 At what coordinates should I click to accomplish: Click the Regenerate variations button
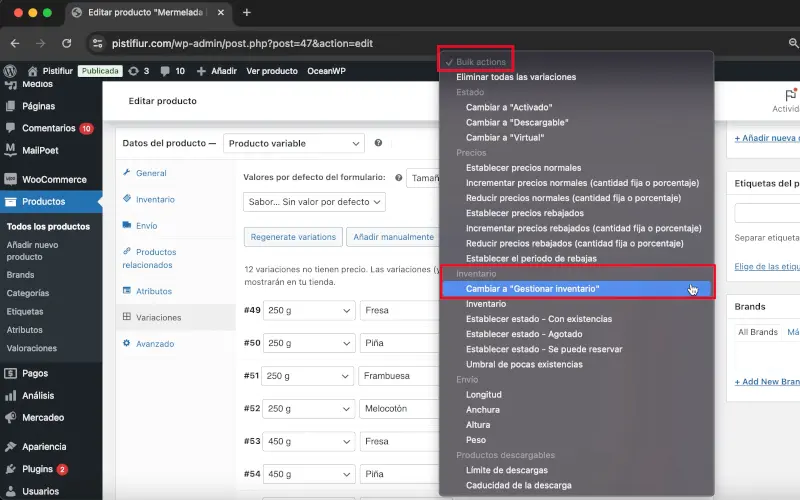293,237
